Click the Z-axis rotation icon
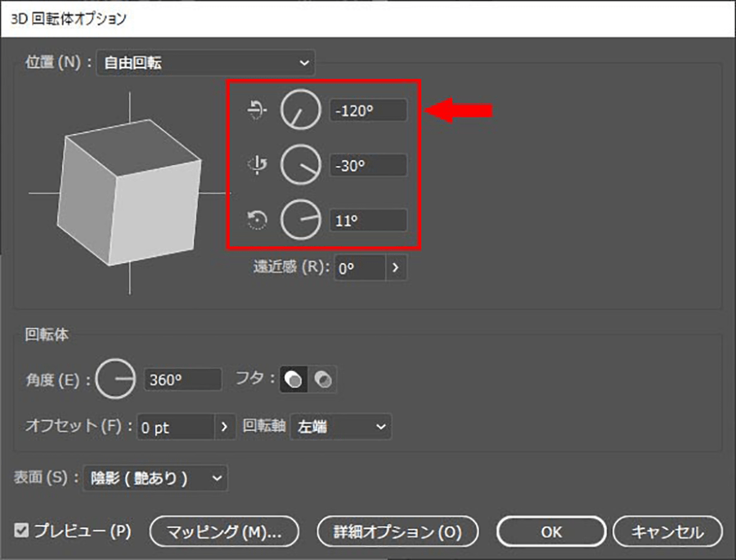 tap(257, 220)
